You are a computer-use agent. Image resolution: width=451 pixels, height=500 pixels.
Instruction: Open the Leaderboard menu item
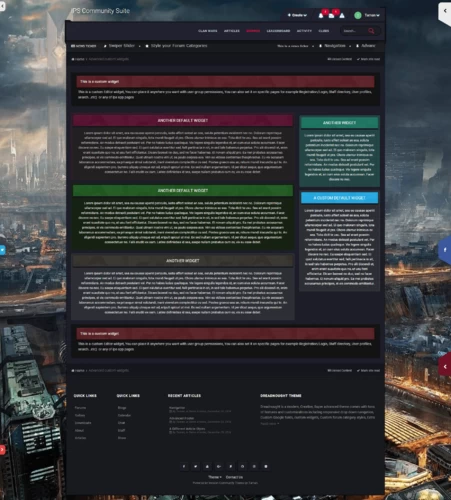278,31
